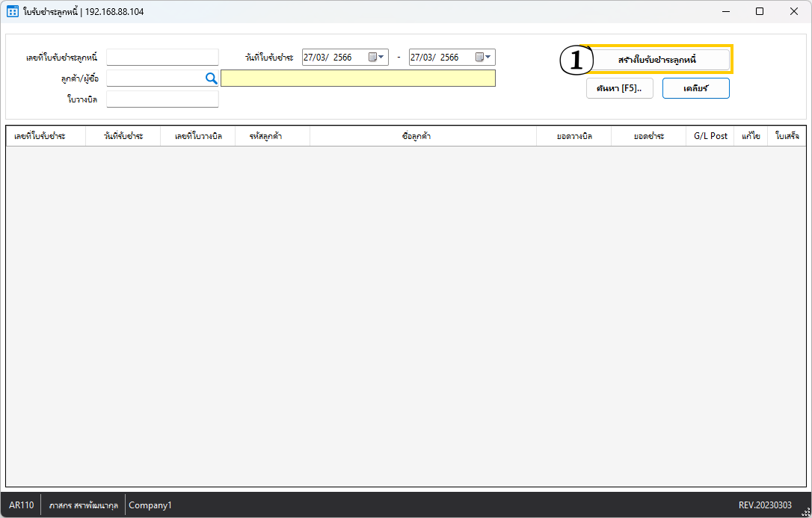Sort by the เลขที่ใบรับชำระ column header
Viewport: 812px width, 518px height.
point(46,136)
